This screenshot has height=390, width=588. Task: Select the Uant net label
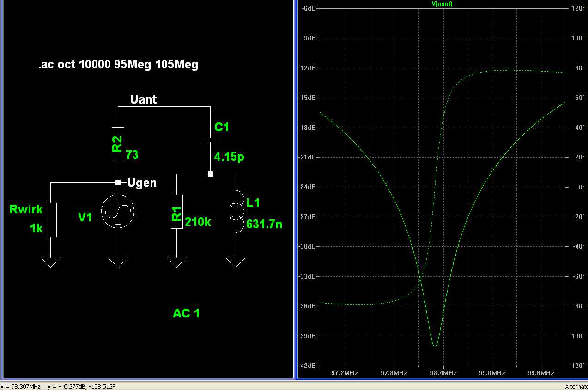click(x=143, y=99)
